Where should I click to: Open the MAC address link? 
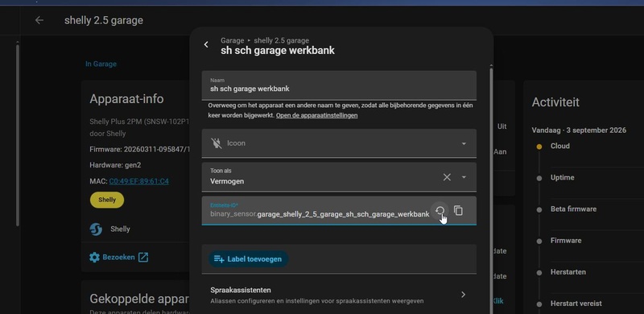pyautogui.click(x=138, y=181)
